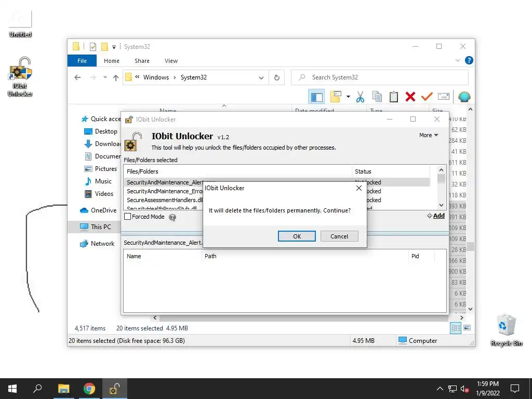Click the new folder toolbar icon

click(x=336, y=97)
